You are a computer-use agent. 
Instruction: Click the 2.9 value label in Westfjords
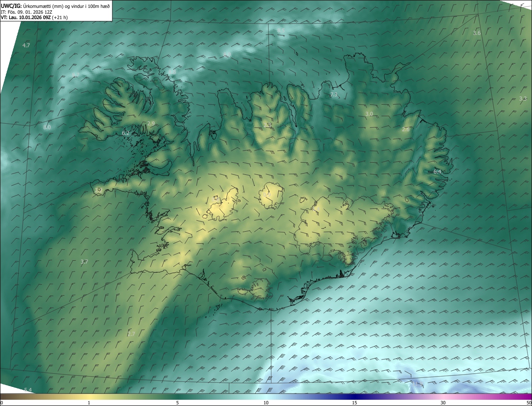coord(151,123)
